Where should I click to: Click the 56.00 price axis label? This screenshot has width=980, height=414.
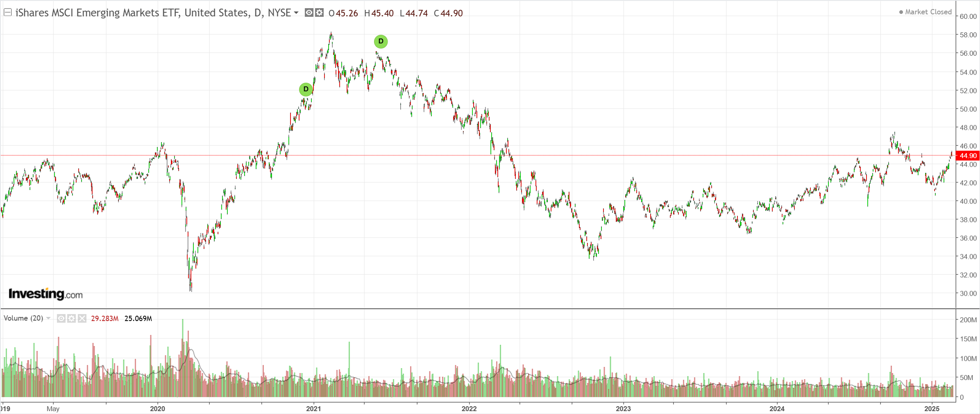tap(968, 53)
